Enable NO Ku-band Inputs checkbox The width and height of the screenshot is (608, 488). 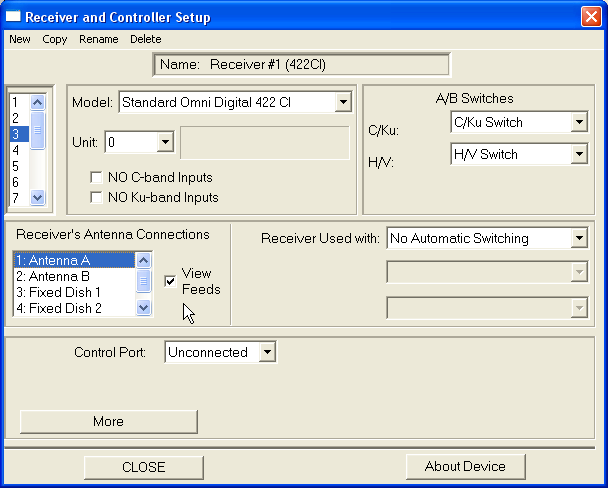coord(96,197)
